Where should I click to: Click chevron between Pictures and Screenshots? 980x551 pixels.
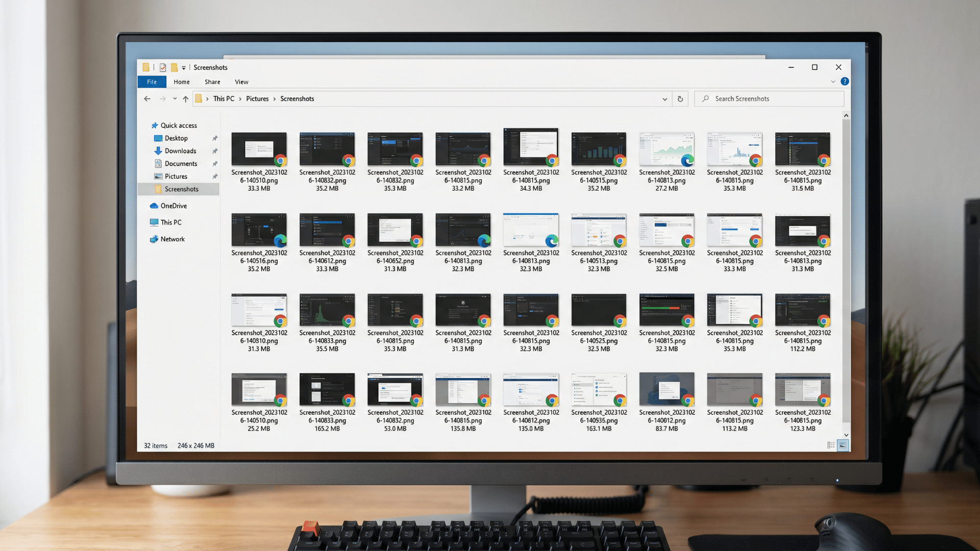(x=274, y=99)
